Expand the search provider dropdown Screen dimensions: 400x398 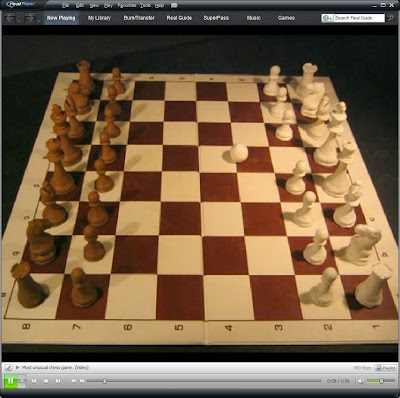pos(327,18)
